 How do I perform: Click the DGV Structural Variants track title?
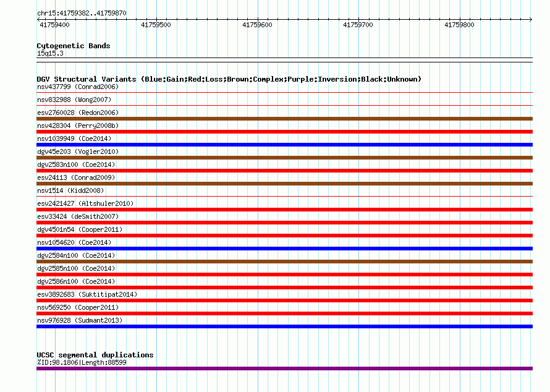(x=229, y=79)
